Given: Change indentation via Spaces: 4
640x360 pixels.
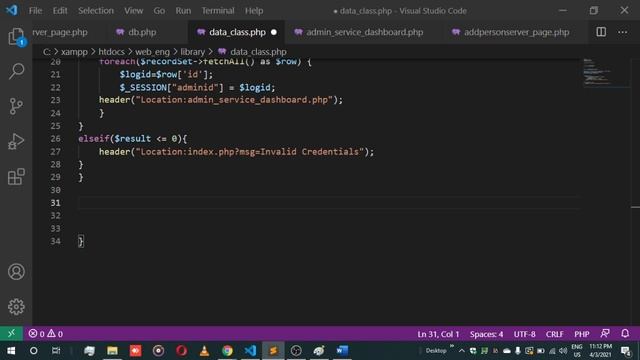Looking at the screenshot, I should tap(486, 334).
